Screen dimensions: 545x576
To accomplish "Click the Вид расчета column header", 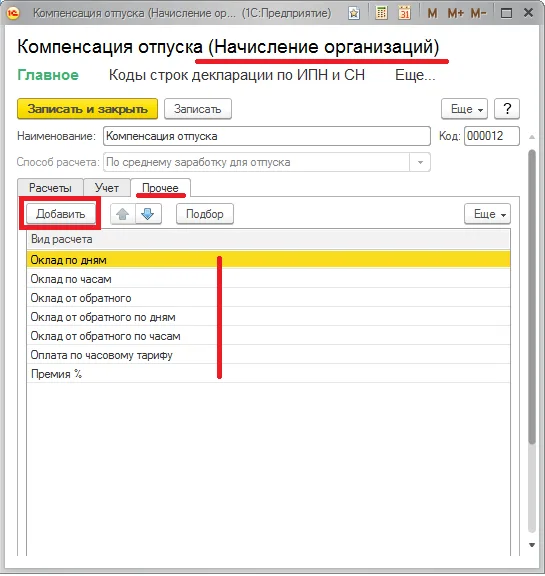I will [x=268, y=240].
